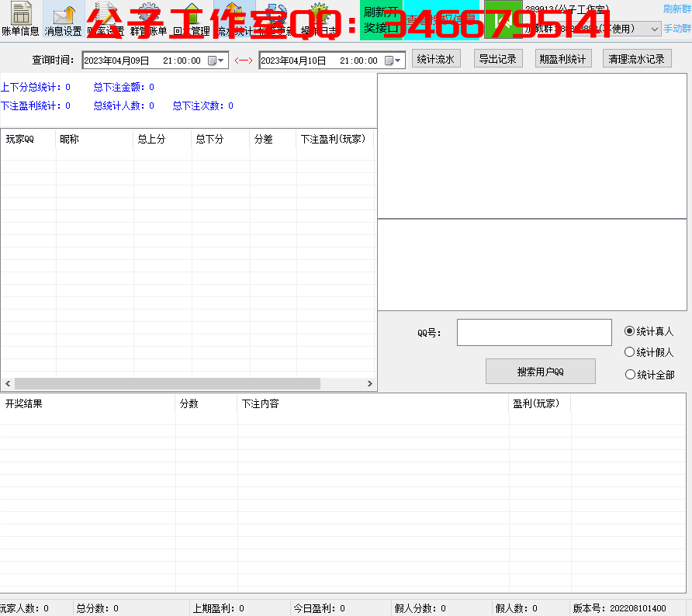
Task: Click the green account avatar image
Action: 503,20
